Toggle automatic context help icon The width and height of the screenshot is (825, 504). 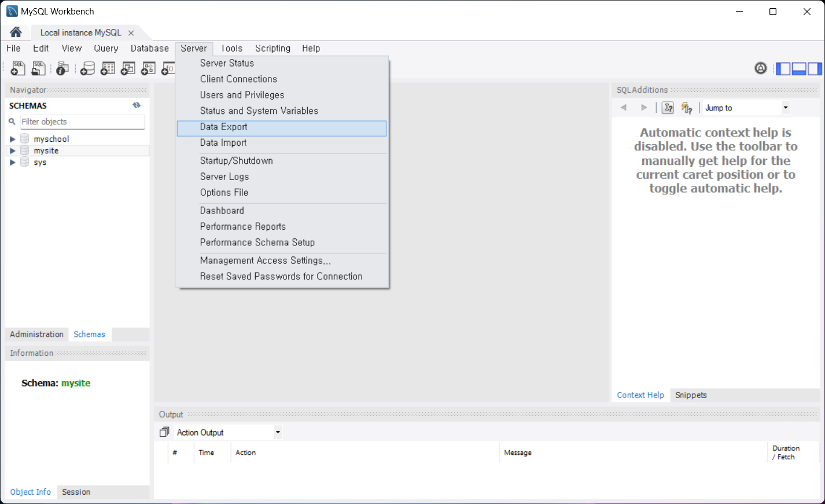[687, 108]
